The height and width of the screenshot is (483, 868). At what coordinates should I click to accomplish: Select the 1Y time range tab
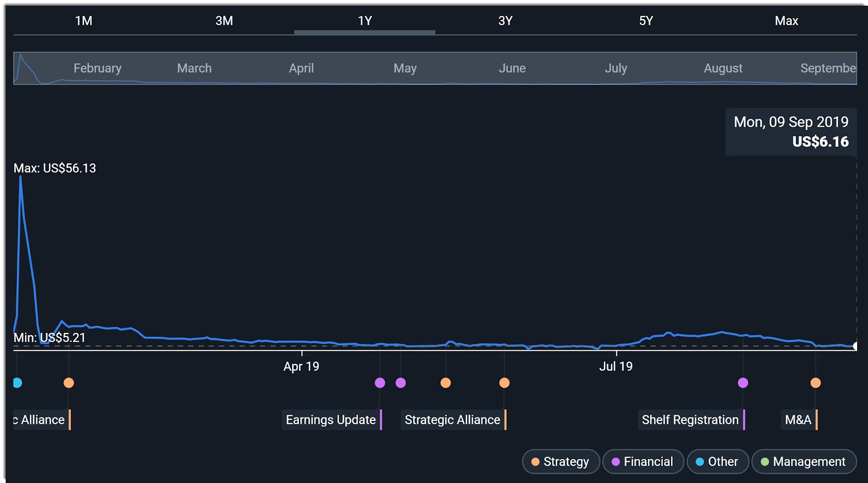coord(365,21)
